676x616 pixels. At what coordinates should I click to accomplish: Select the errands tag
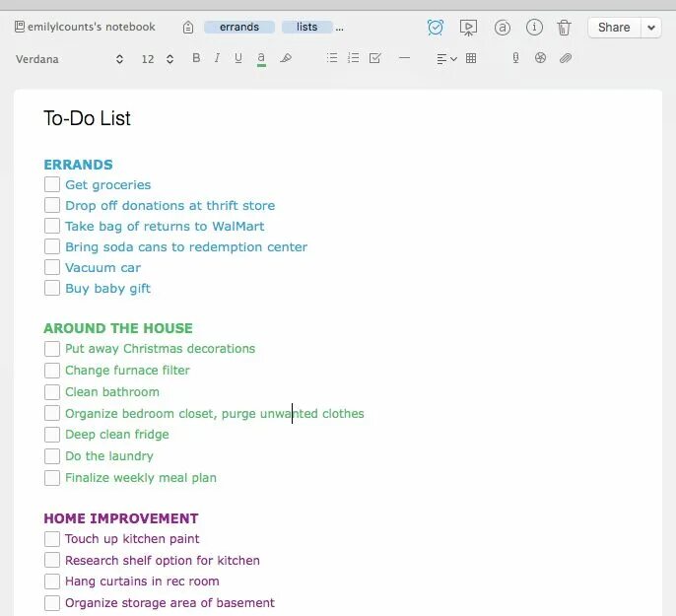(x=239, y=28)
